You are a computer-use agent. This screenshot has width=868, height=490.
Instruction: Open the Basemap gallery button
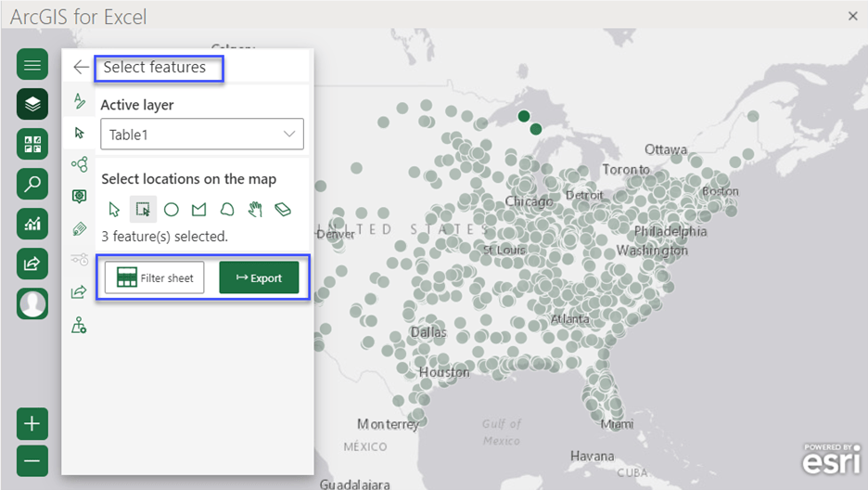pyautogui.click(x=32, y=144)
